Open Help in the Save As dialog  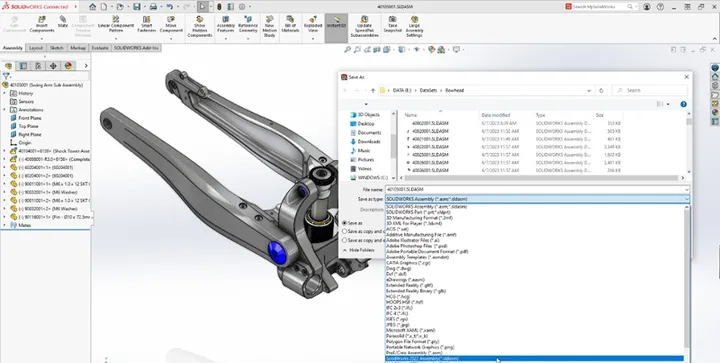(x=683, y=104)
